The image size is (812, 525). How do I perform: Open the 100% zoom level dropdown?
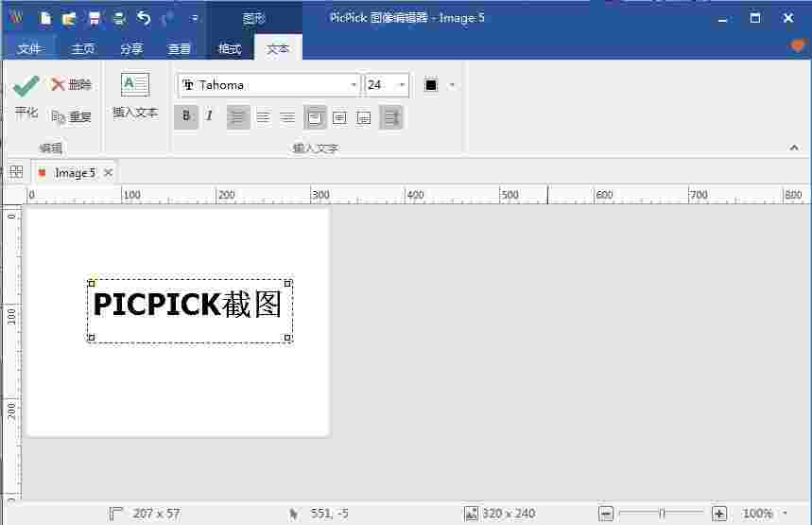click(x=786, y=513)
